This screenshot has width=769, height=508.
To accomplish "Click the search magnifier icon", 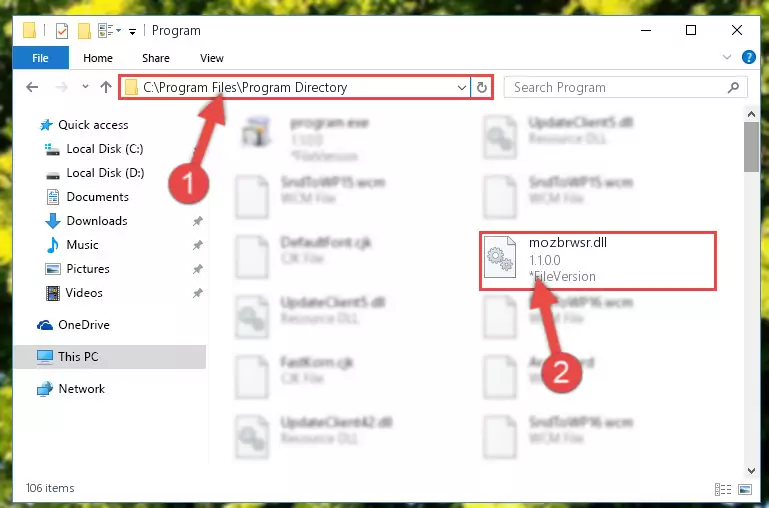I will click(734, 87).
